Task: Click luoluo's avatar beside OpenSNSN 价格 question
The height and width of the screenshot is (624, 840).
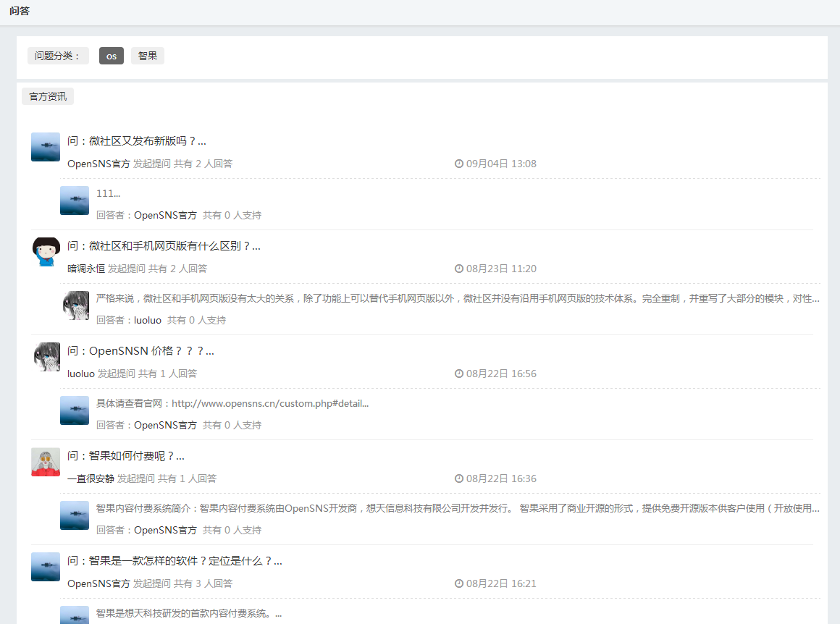Action: [x=46, y=357]
